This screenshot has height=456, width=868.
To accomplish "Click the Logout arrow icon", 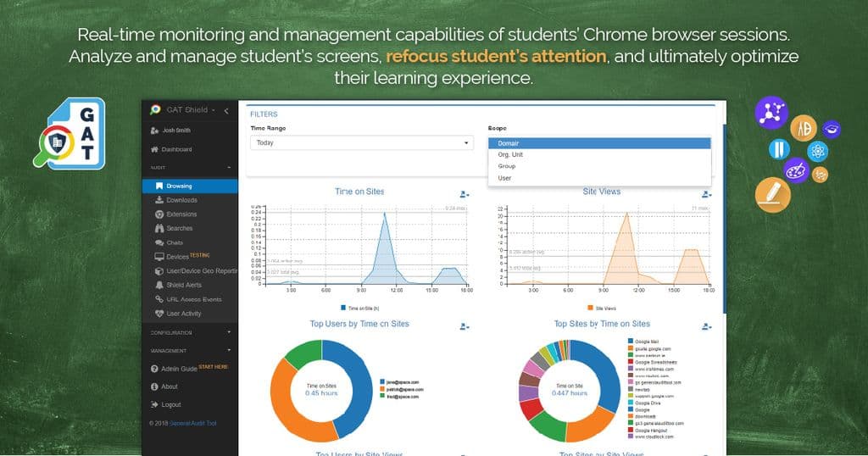I will [154, 404].
